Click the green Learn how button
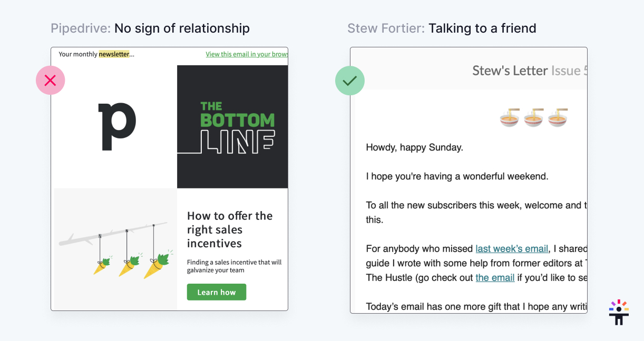This screenshot has height=341, width=644. pos(217,292)
